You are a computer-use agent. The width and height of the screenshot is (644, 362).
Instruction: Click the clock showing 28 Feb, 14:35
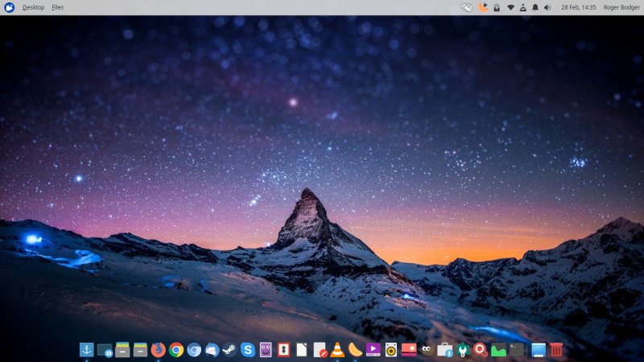tap(578, 7)
